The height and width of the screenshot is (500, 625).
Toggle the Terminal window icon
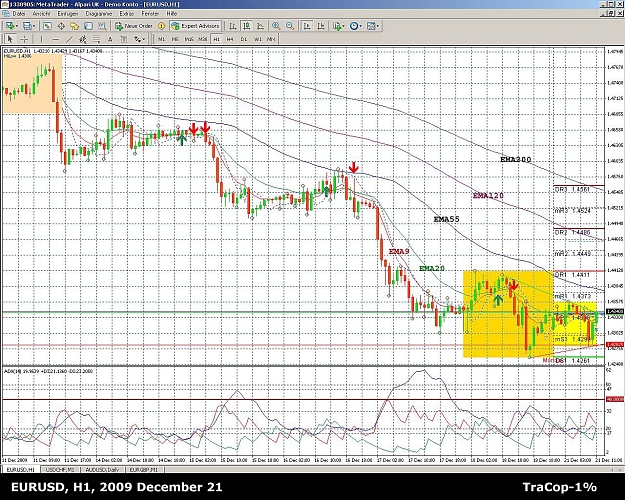pyautogui.click(x=88, y=26)
